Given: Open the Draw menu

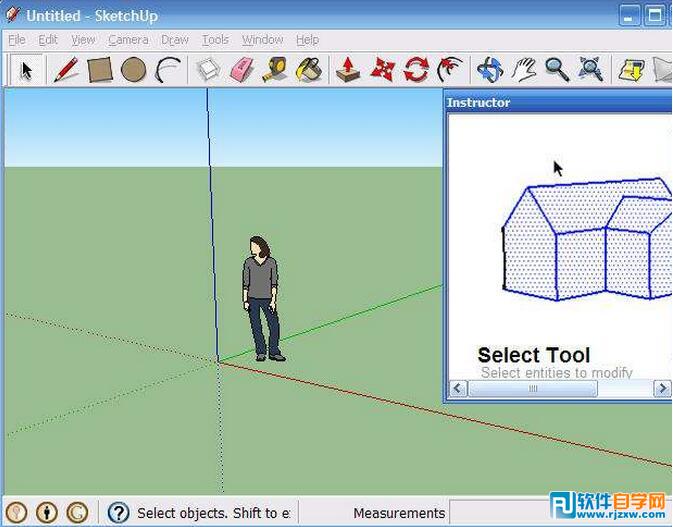Looking at the screenshot, I should tap(175, 40).
